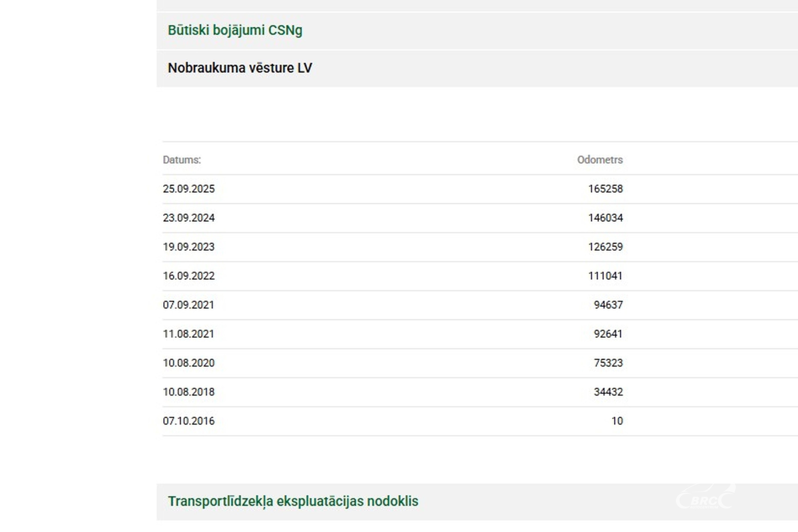Select the 23.09.2024 date entry
This screenshot has width=798, height=532.
coord(189,218)
